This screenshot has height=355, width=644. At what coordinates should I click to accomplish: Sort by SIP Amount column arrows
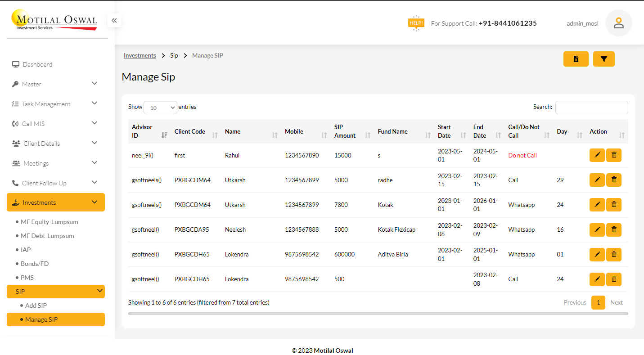coord(368,135)
